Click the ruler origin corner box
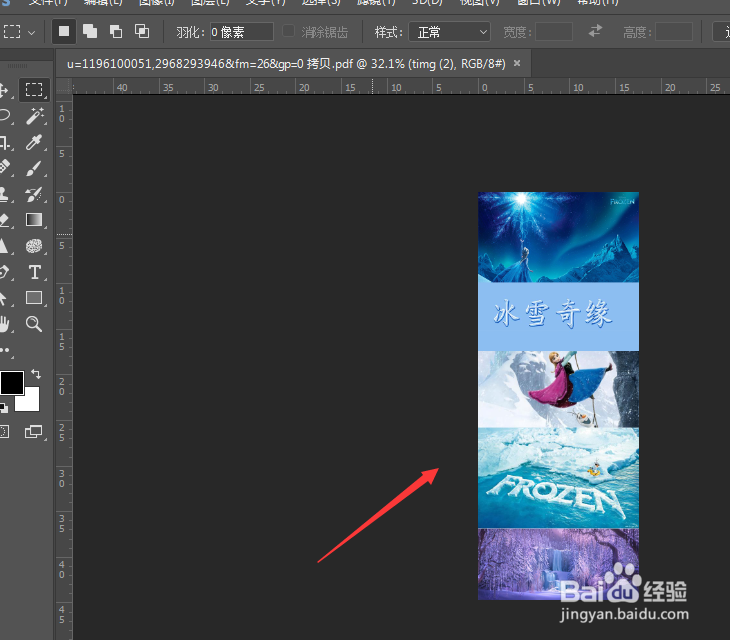 (64, 87)
